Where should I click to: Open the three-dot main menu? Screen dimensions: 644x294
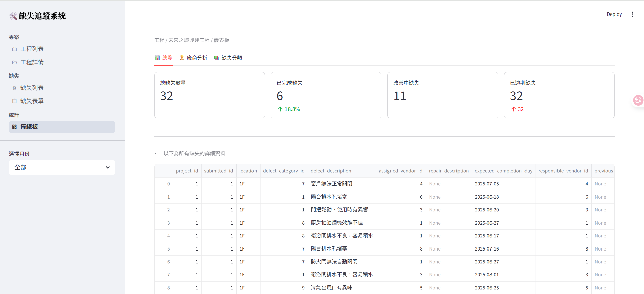coord(632,14)
